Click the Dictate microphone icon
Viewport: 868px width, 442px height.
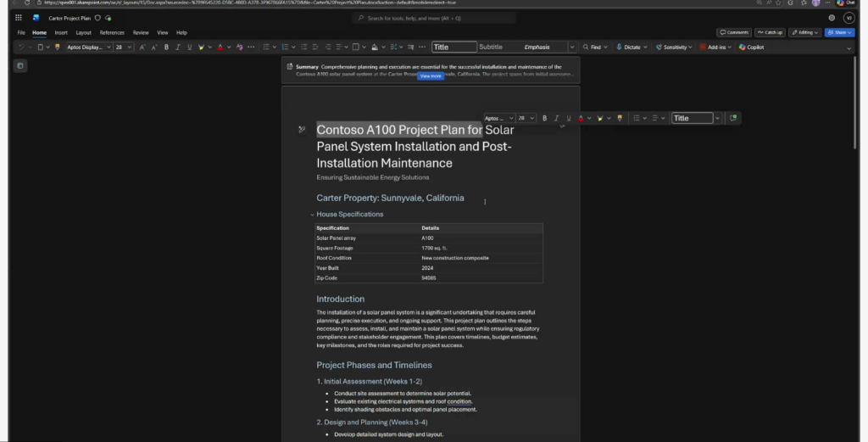point(620,48)
